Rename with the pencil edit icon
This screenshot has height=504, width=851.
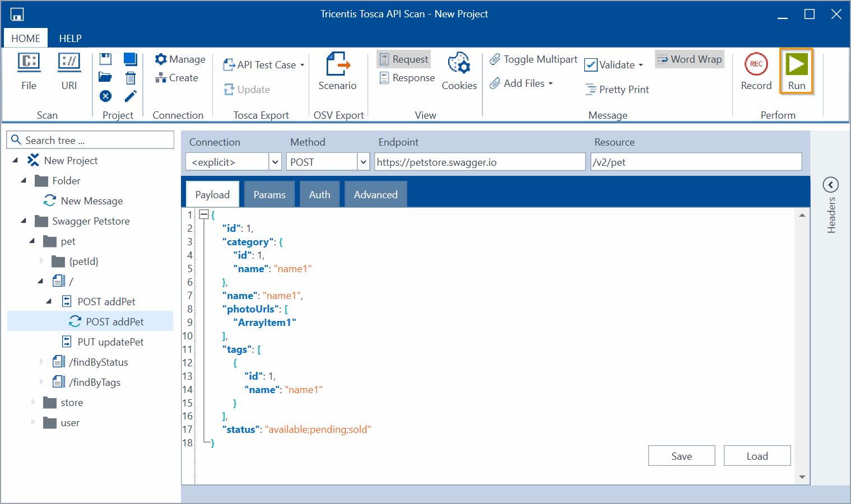click(131, 96)
